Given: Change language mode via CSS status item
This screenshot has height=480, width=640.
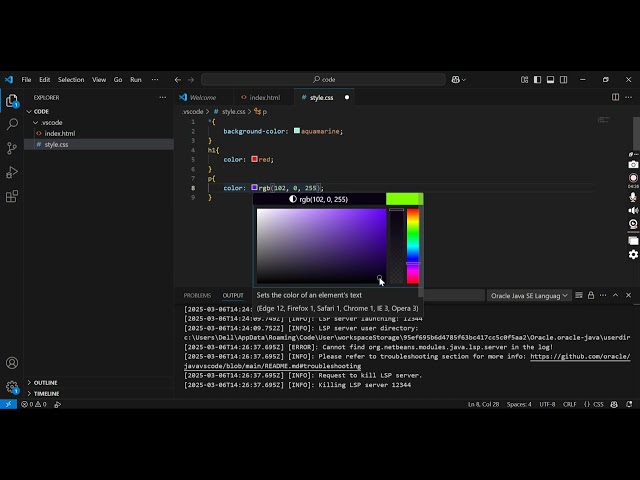Looking at the screenshot, I should pos(598,404).
